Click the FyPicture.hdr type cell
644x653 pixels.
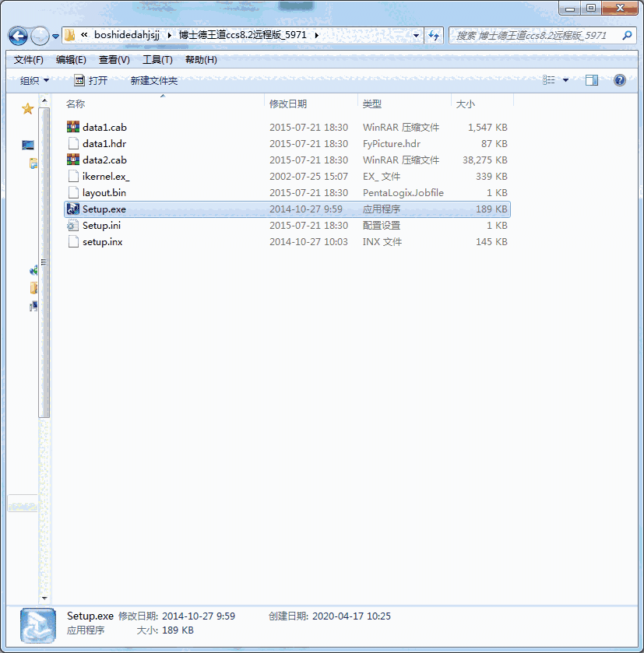click(x=392, y=144)
